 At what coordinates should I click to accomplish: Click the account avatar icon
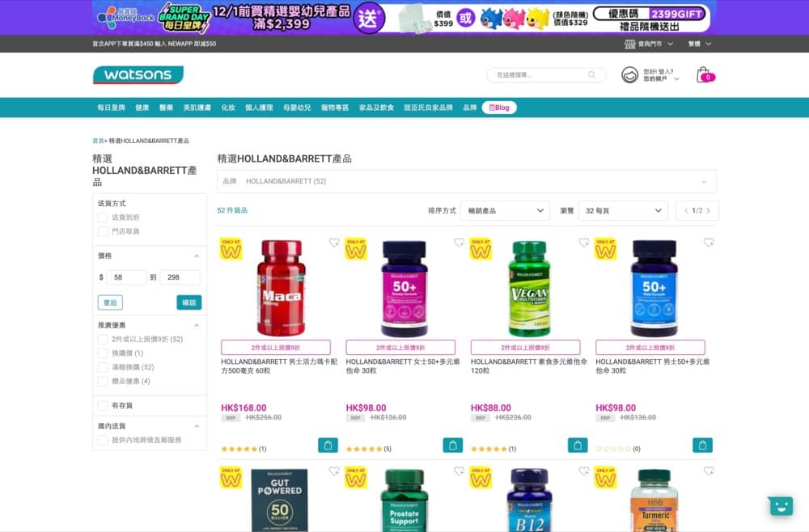629,75
